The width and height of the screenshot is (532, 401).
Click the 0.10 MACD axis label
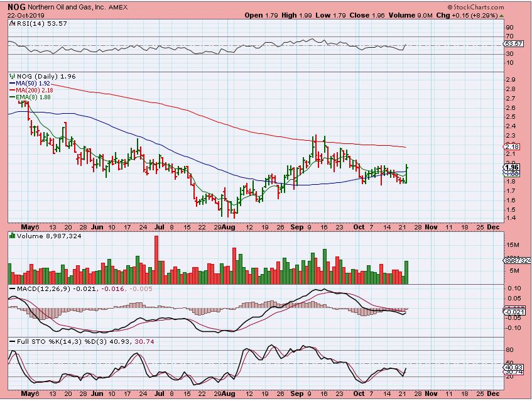point(514,288)
